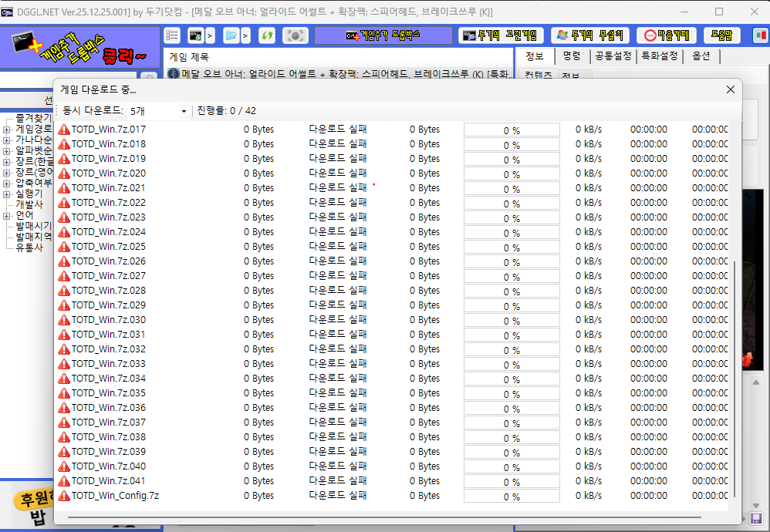Image resolution: width=770 pixels, height=532 pixels.
Task: Click the screenshot camera toolbar icon
Action: click(x=296, y=35)
